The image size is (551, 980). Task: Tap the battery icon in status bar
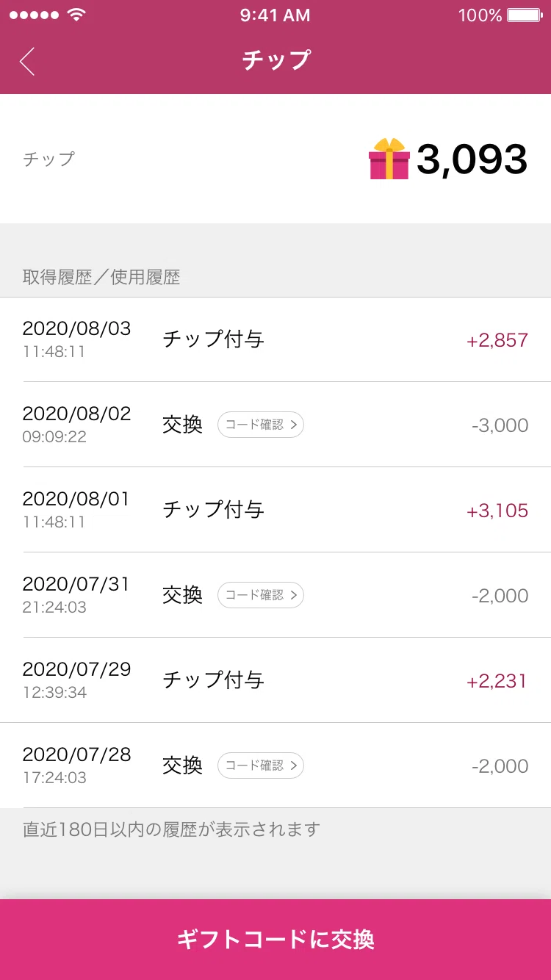525,15
